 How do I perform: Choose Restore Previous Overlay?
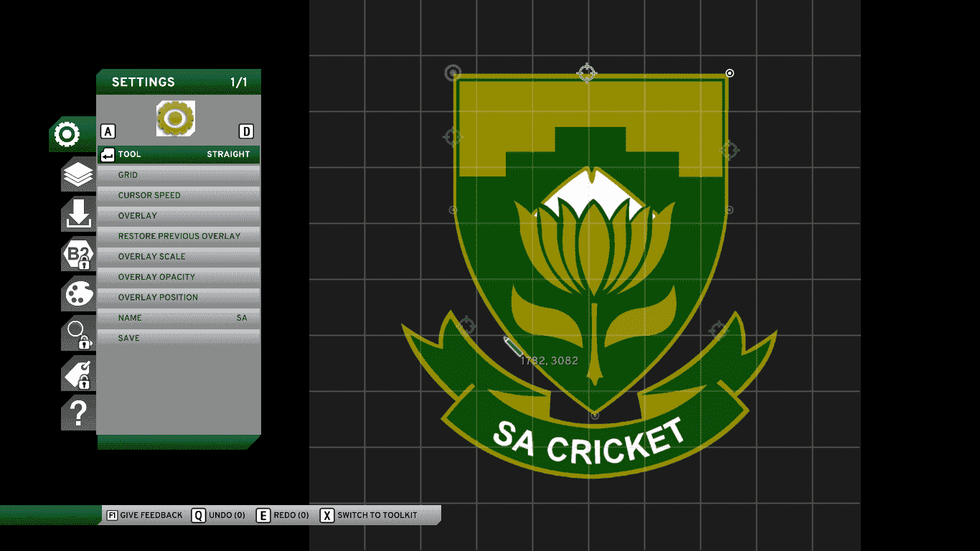point(179,236)
